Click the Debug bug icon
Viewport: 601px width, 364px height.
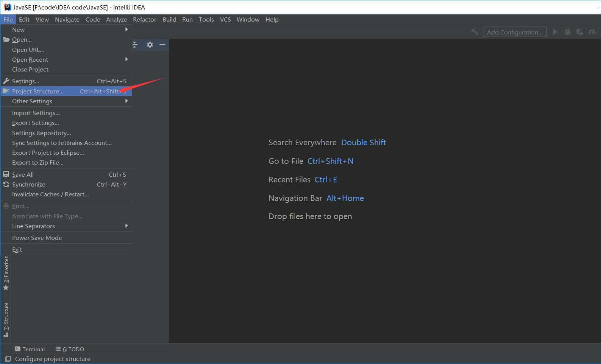pyautogui.click(x=567, y=32)
